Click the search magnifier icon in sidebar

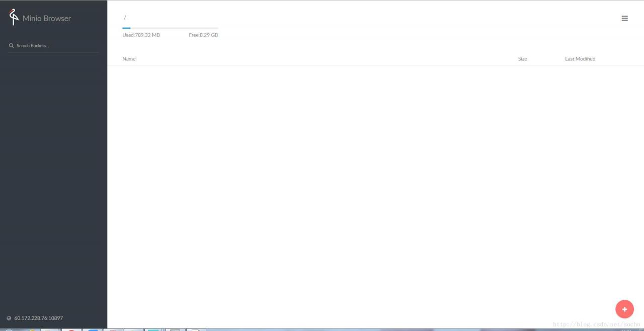[12, 46]
